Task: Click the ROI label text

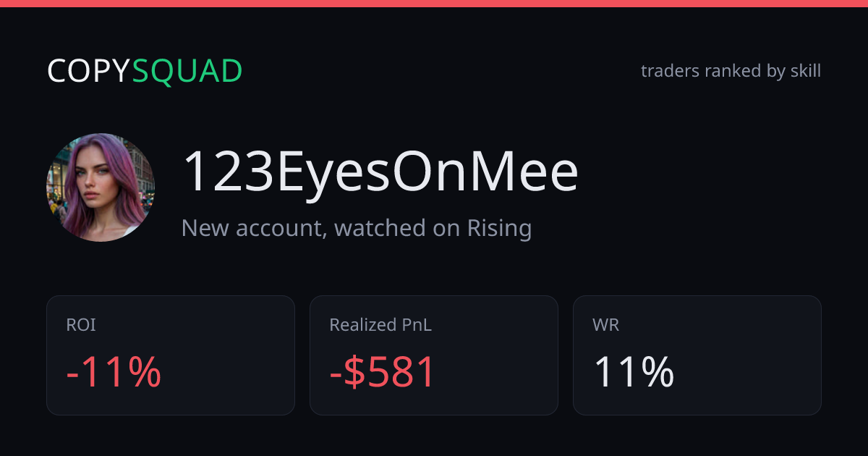Action: pyautogui.click(x=81, y=326)
